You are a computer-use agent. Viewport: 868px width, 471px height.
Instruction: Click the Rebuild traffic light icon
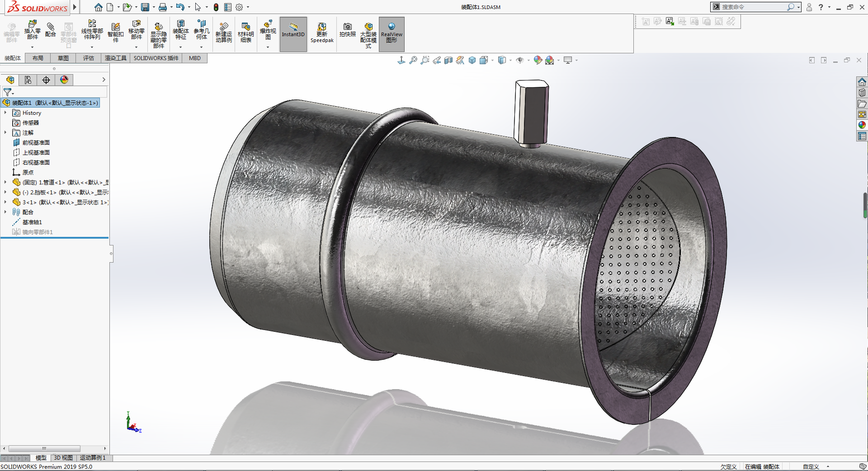[216, 7]
